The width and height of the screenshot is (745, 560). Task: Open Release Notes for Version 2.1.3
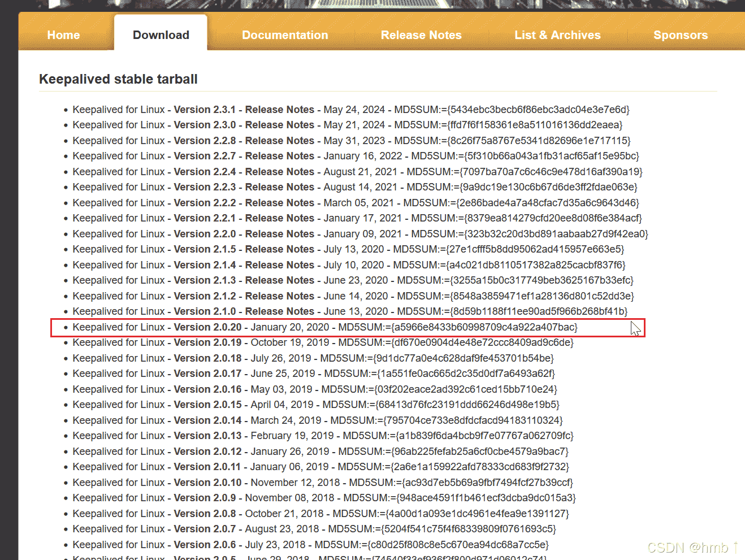pyautogui.click(x=280, y=280)
